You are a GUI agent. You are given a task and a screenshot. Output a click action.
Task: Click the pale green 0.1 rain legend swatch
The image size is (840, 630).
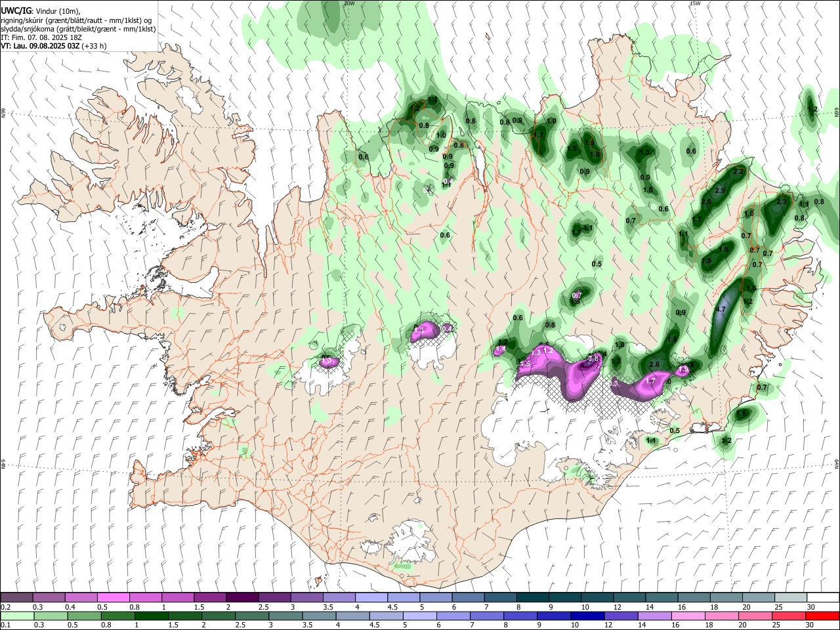tap(16, 616)
